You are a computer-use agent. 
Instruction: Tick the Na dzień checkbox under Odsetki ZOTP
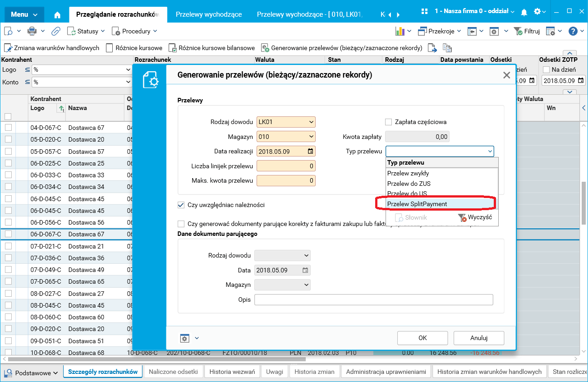click(x=547, y=69)
